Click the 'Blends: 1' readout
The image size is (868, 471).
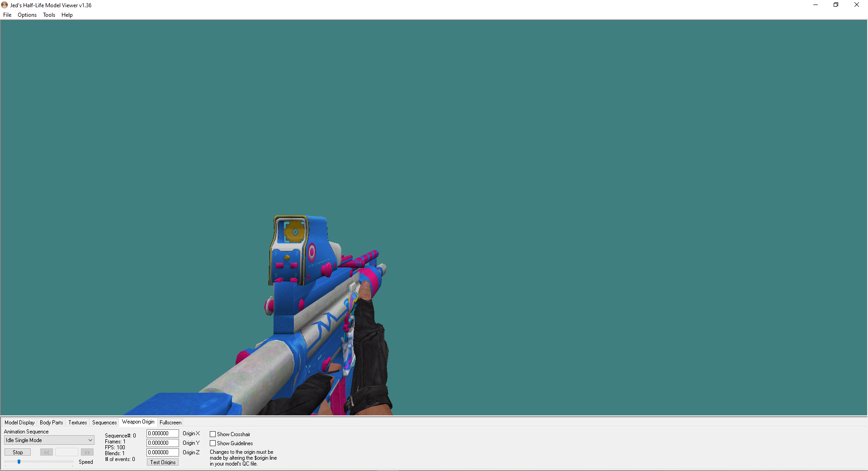pos(115,453)
